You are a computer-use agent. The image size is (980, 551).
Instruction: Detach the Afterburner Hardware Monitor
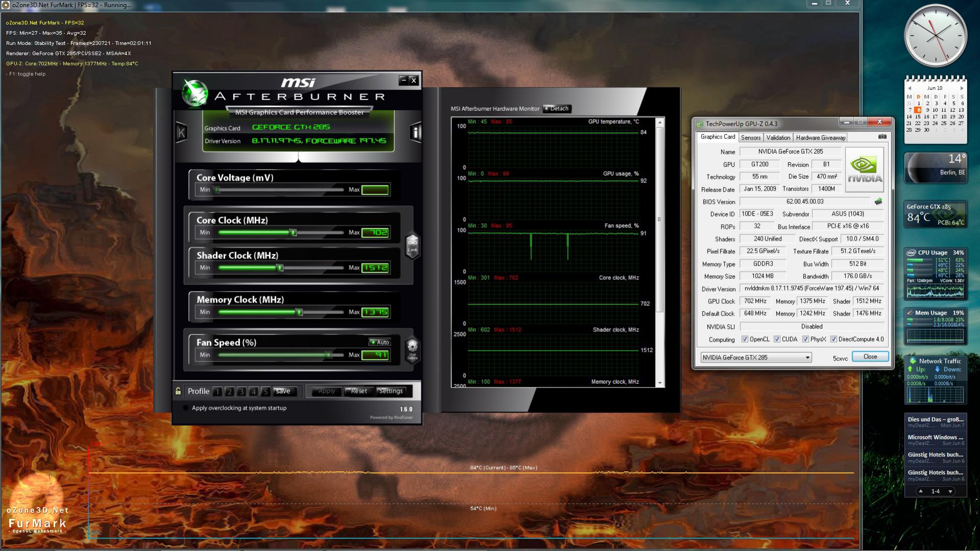coord(557,108)
